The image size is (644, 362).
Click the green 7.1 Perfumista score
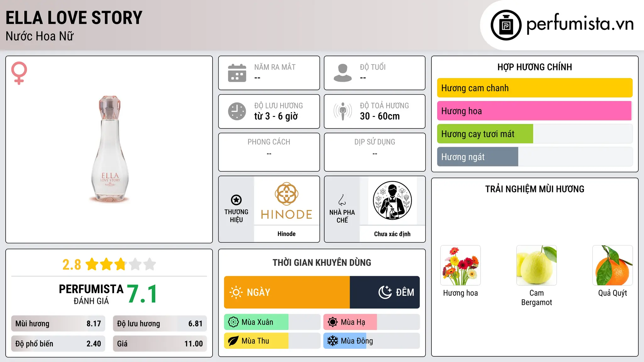pos(142,294)
